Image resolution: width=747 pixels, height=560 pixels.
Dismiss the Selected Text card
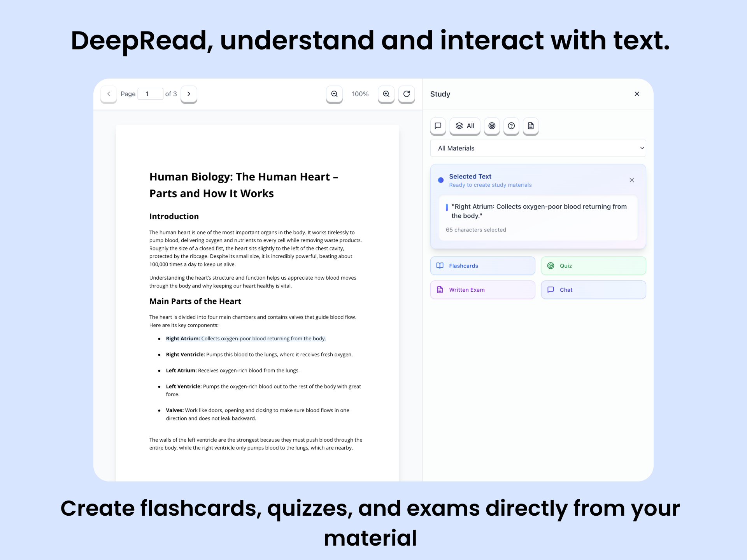(632, 180)
